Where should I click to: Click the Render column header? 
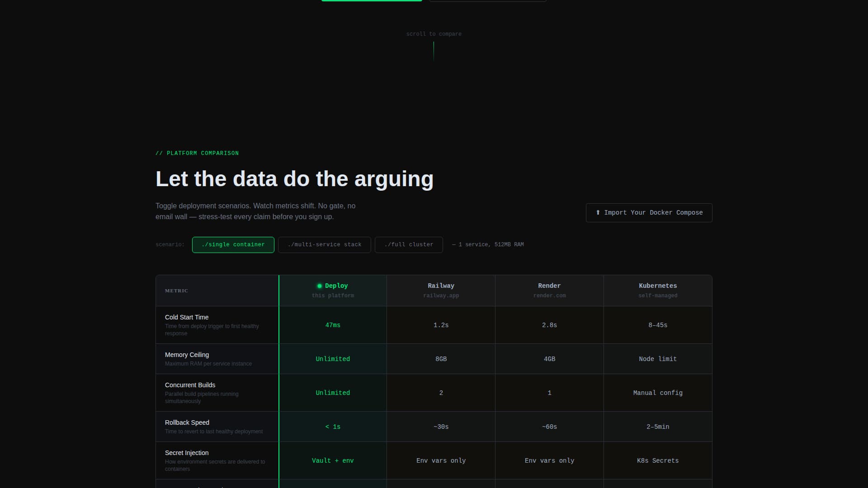549,291
